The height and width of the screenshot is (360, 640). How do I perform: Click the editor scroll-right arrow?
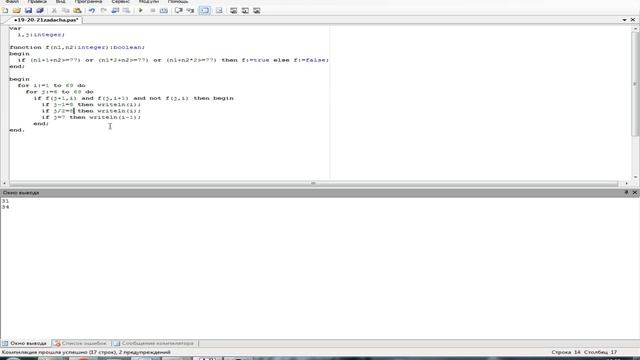coord(627,183)
